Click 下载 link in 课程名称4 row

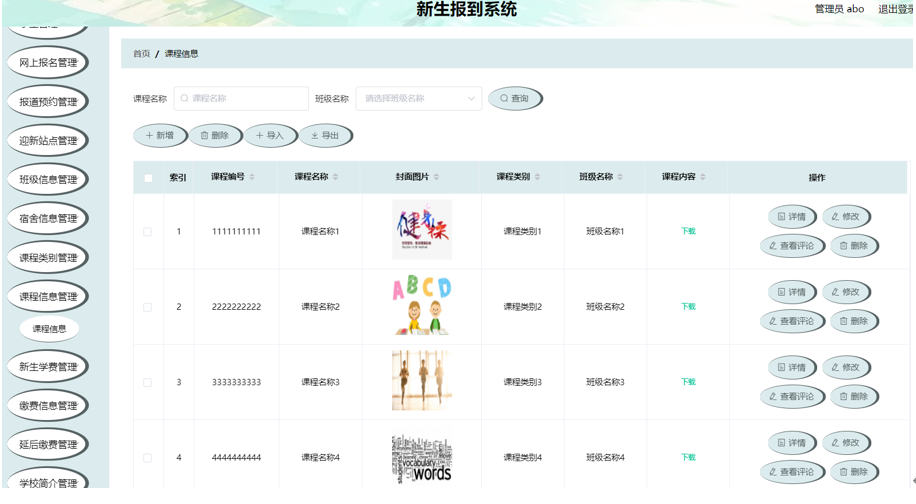[x=688, y=457]
